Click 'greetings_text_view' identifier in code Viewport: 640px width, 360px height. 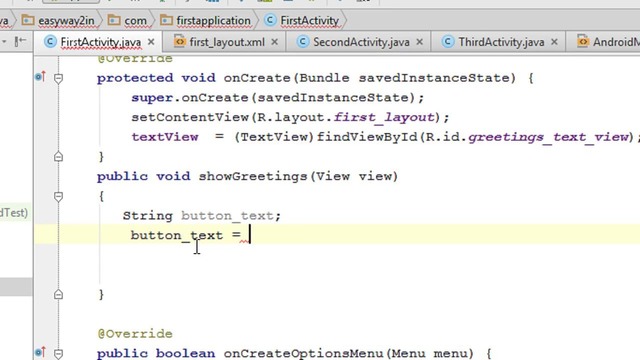pos(549,137)
